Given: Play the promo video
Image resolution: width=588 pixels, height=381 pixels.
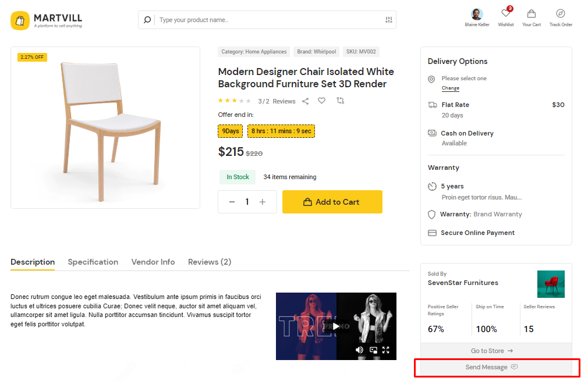Looking at the screenshot, I should point(336,326).
